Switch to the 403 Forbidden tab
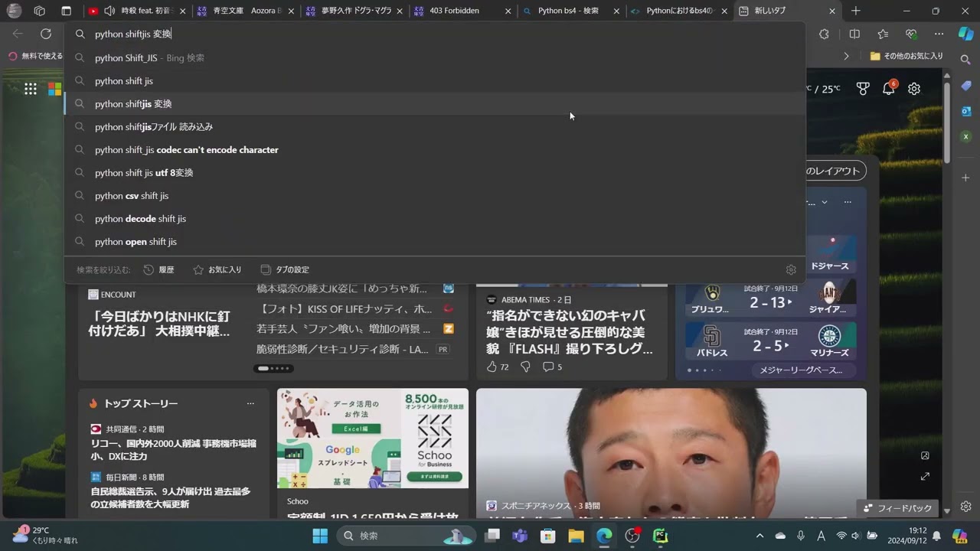This screenshot has width=980, height=551. [454, 11]
